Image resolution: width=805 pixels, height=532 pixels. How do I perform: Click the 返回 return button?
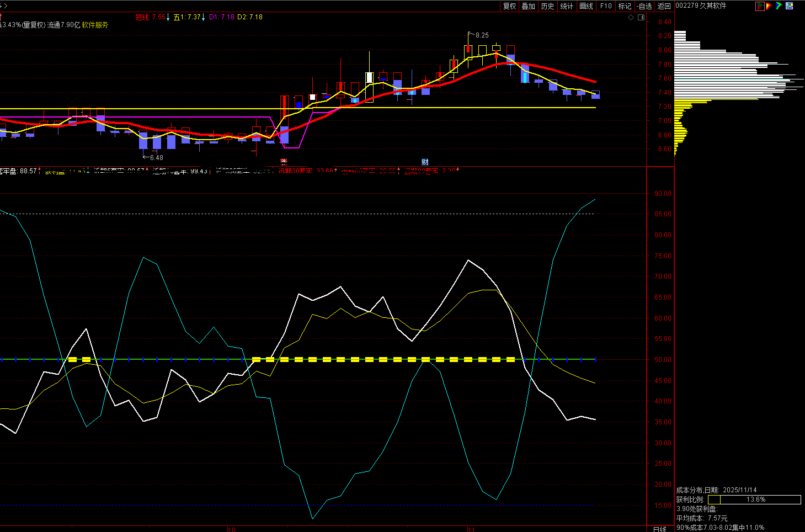tap(664, 6)
